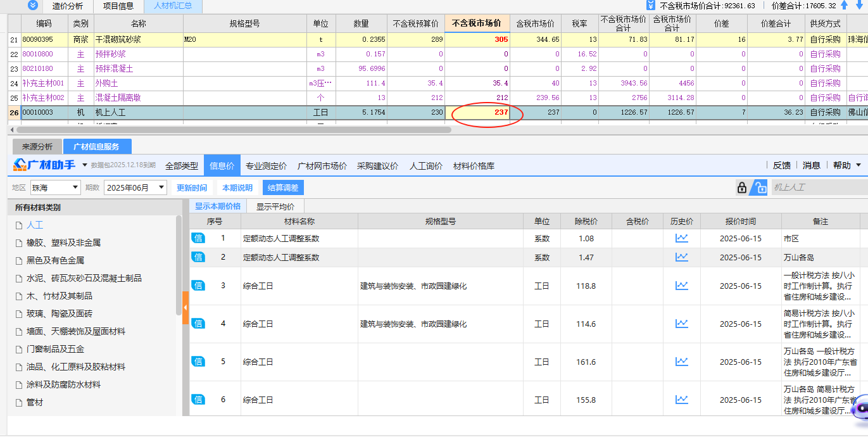Click the 更新时间 button
Viewport: 868px width, 437px height.
pos(192,187)
